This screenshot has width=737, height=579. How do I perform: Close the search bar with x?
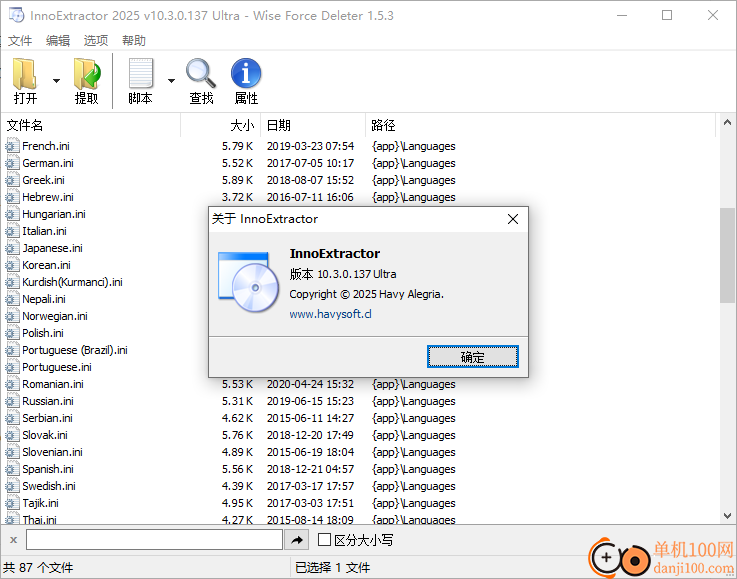[x=13, y=540]
